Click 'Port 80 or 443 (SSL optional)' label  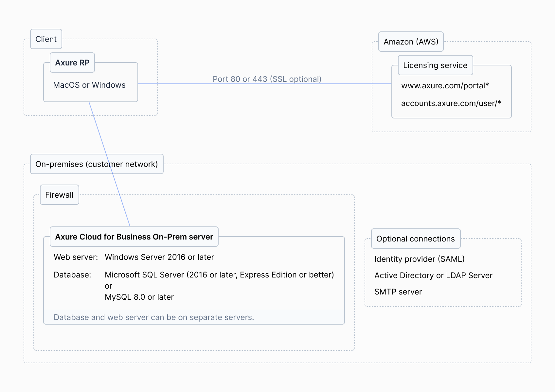[x=267, y=79]
